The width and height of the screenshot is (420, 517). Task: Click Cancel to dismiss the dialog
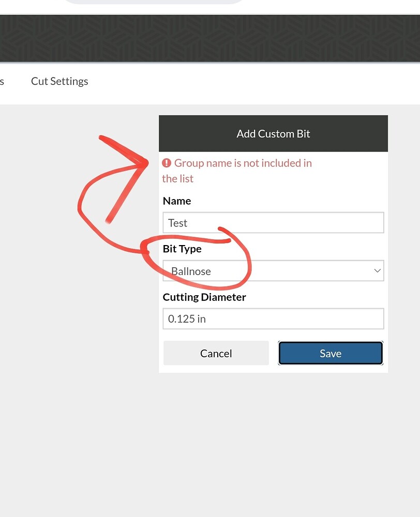[216, 353]
